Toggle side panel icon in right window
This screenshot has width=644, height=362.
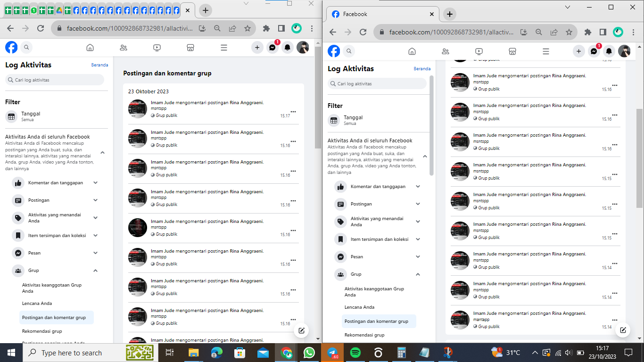point(603,32)
